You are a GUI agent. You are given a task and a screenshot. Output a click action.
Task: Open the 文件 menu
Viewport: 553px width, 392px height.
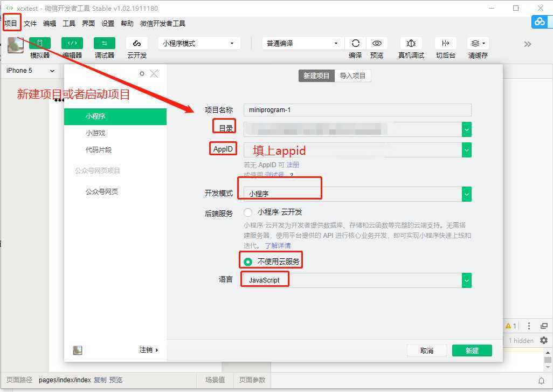click(30, 23)
